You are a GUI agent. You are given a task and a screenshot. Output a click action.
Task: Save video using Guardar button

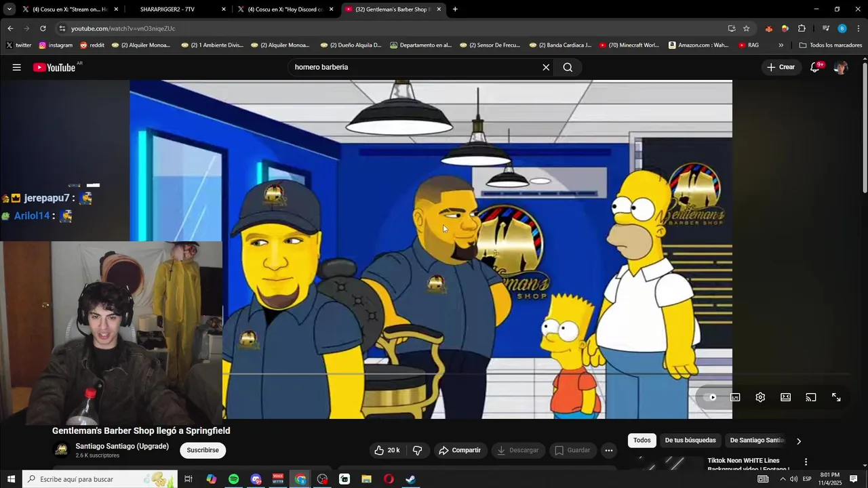(x=573, y=450)
